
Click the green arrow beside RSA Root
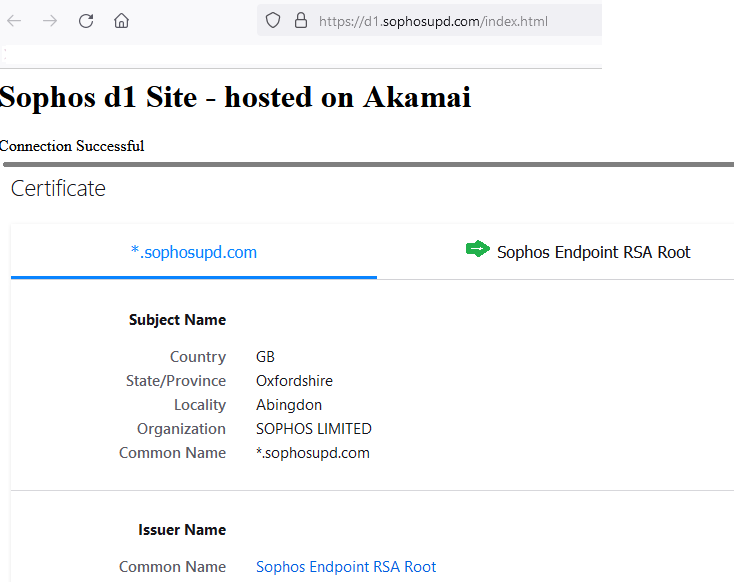click(477, 249)
